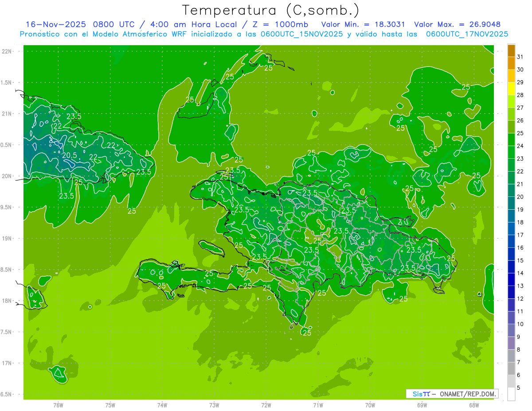This screenshot has width=532, height=411.
Task: Click the '17N' latitude axis label
Action: 7,363
